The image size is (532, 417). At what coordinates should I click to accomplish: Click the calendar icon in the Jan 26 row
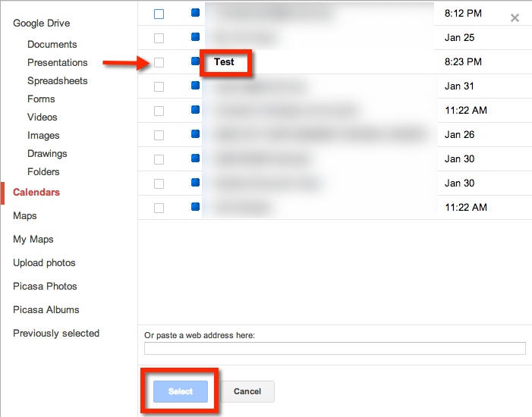pos(195,134)
